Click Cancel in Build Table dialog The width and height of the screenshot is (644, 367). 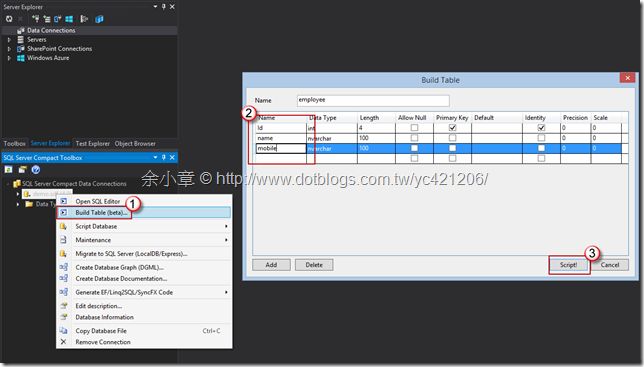coord(610,265)
